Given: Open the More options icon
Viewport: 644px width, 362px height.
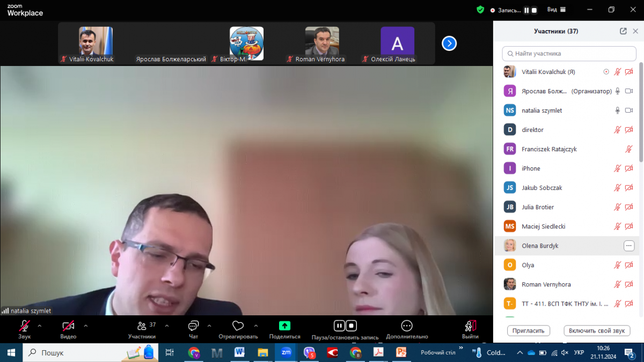Looking at the screenshot, I should tap(407, 326).
